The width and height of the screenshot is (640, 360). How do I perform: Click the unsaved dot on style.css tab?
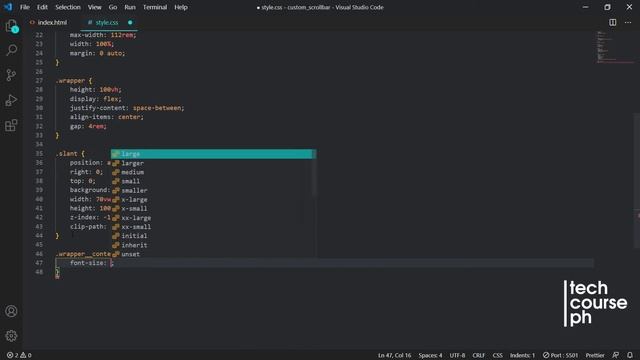(130, 22)
